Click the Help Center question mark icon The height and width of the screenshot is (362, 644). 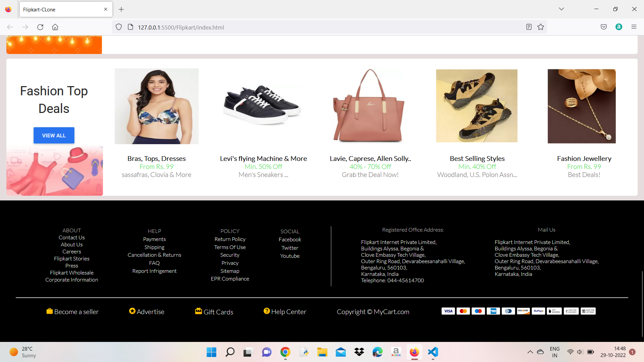[x=266, y=311]
